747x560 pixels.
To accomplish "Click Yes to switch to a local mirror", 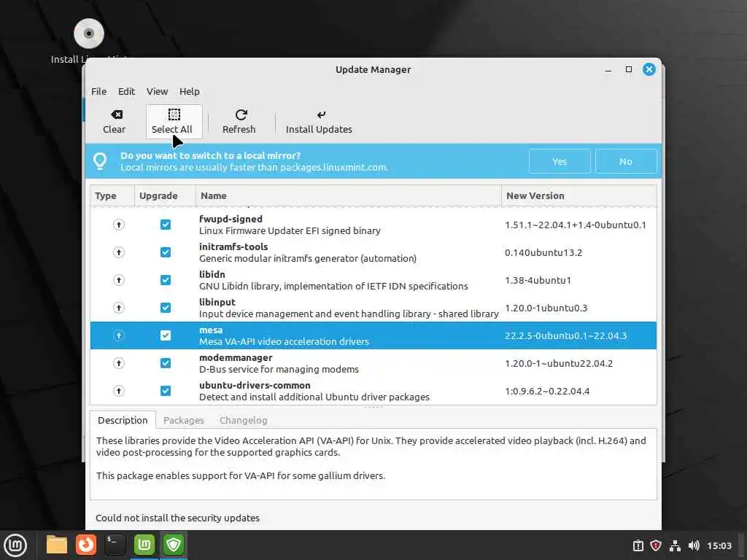I will pyautogui.click(x=560, y=161).
